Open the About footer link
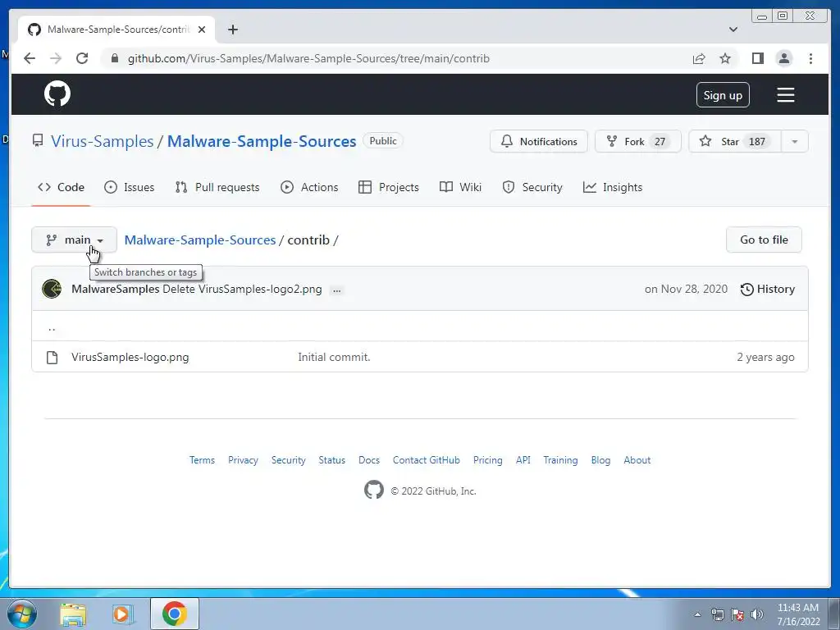Viewport: 840px width, 630px height. click(637, 460)
